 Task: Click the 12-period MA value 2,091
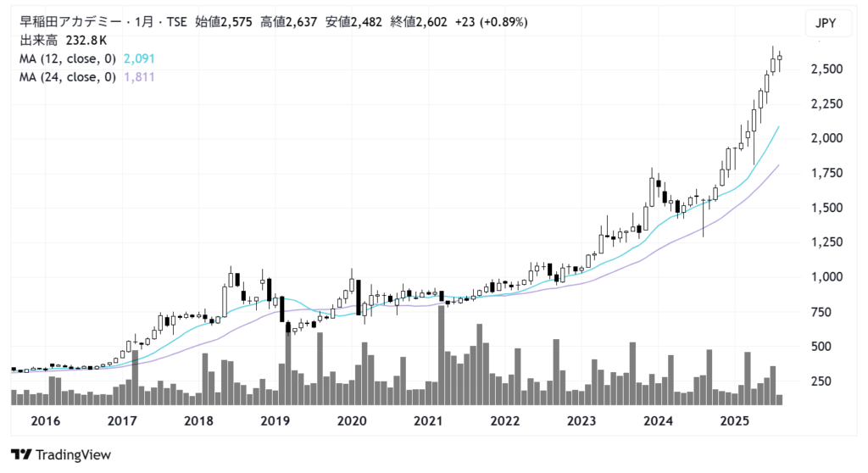click(x=139, y=58)
